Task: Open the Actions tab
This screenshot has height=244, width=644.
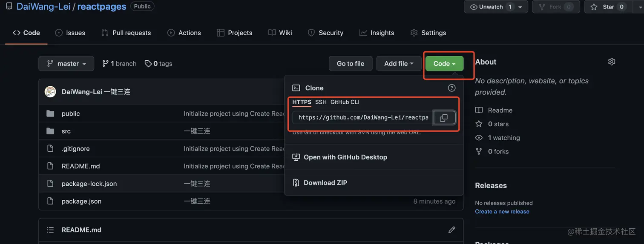Action: (184, 33)
